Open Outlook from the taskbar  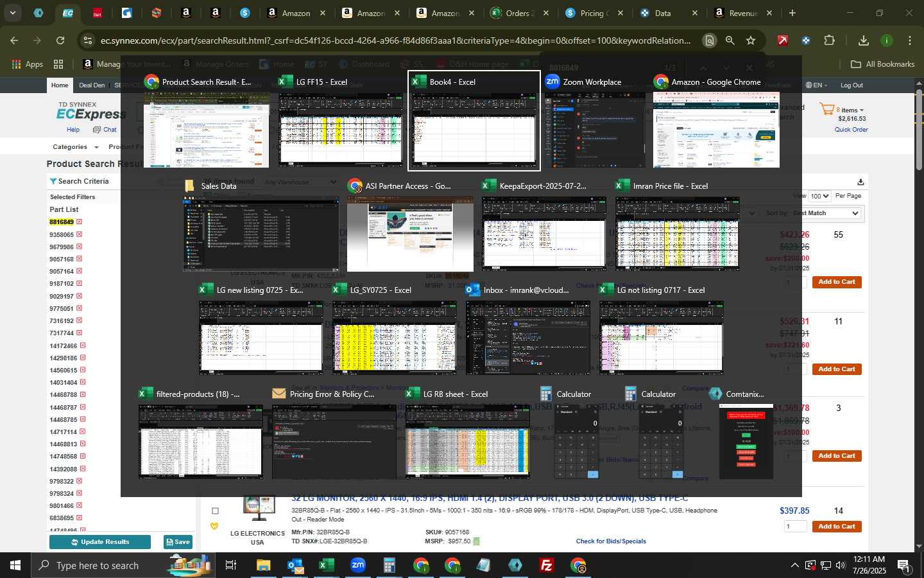295,565
